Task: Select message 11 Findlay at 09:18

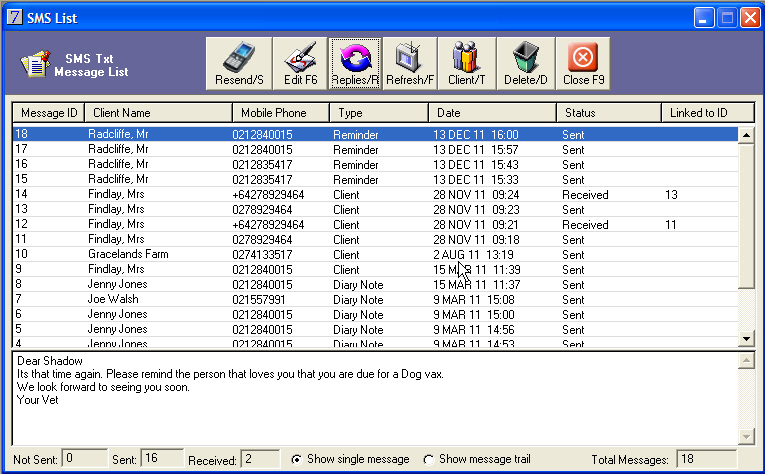Action: [375, 239]
